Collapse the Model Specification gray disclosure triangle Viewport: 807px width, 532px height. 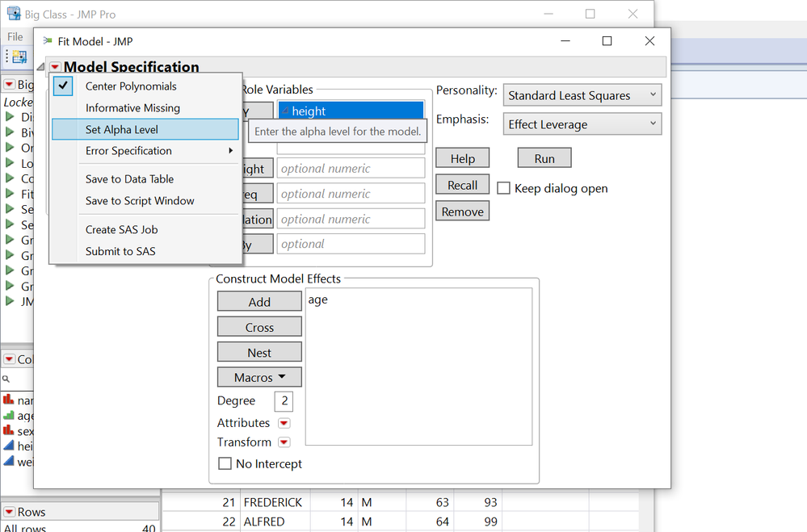tap(40, 67)
